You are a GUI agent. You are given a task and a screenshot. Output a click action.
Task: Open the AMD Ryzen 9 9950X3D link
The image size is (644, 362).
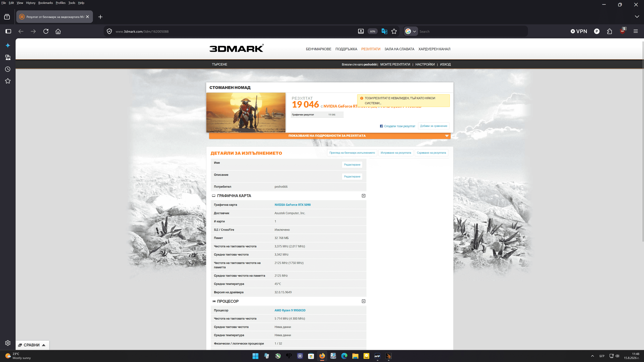[290, 310]
